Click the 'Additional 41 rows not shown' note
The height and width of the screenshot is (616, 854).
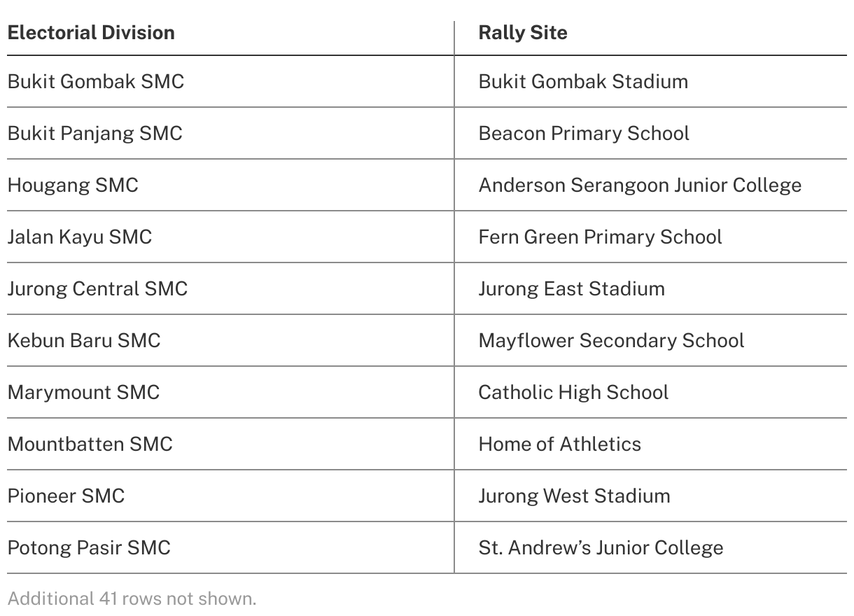132,598
